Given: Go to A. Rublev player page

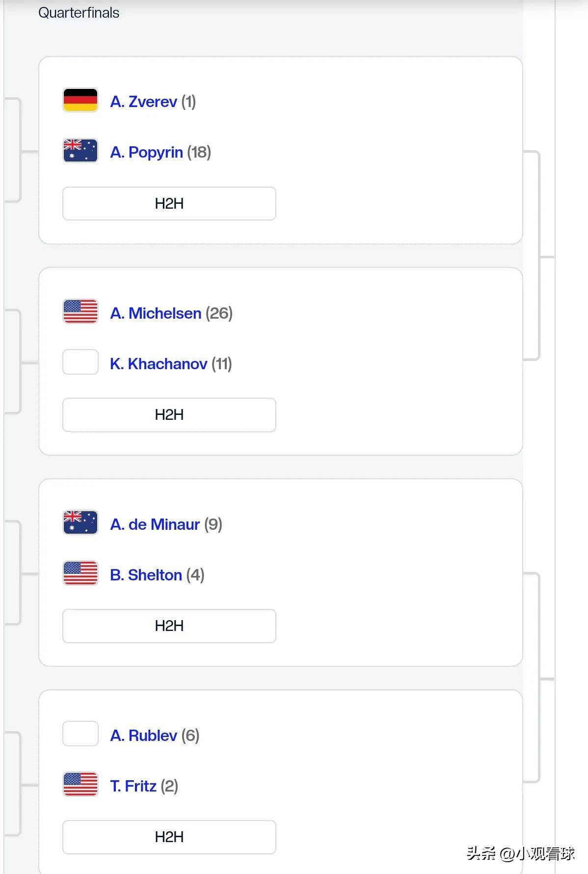Looking at the screenshot, I should pyautogui.click(x=143, y=736).
